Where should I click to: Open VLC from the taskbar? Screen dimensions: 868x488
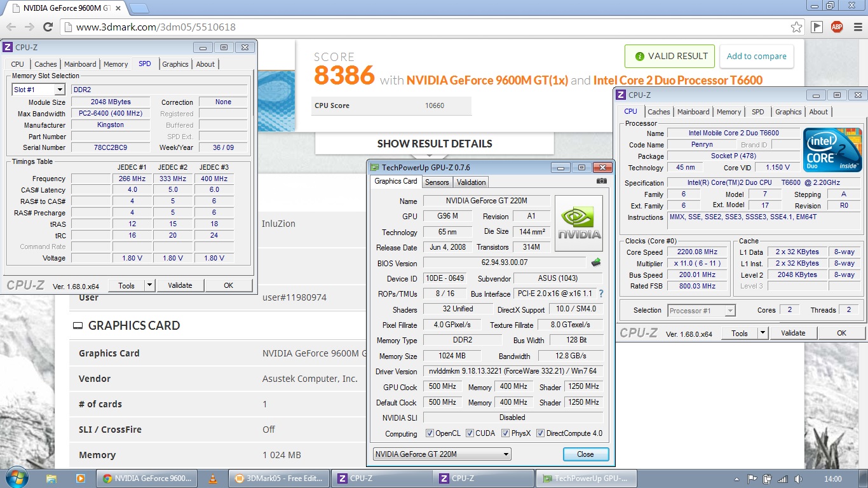(x=213, y=478)
